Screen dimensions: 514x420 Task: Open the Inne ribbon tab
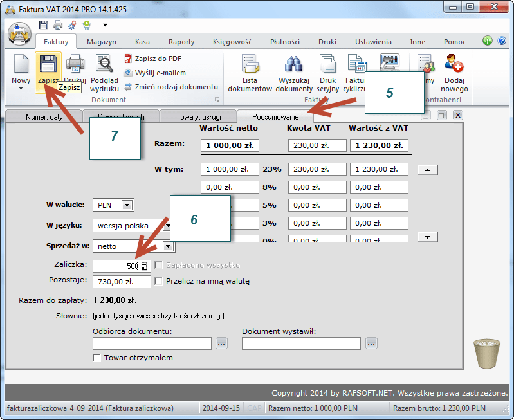pyautogui.click(x=418, y=42)
